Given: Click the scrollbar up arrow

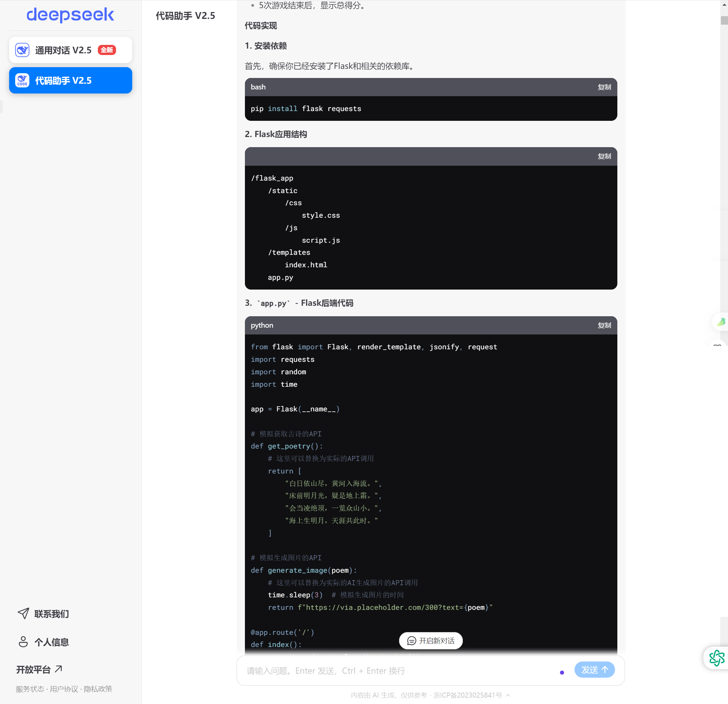Looking at the screenshot, I should click(724, 4).
